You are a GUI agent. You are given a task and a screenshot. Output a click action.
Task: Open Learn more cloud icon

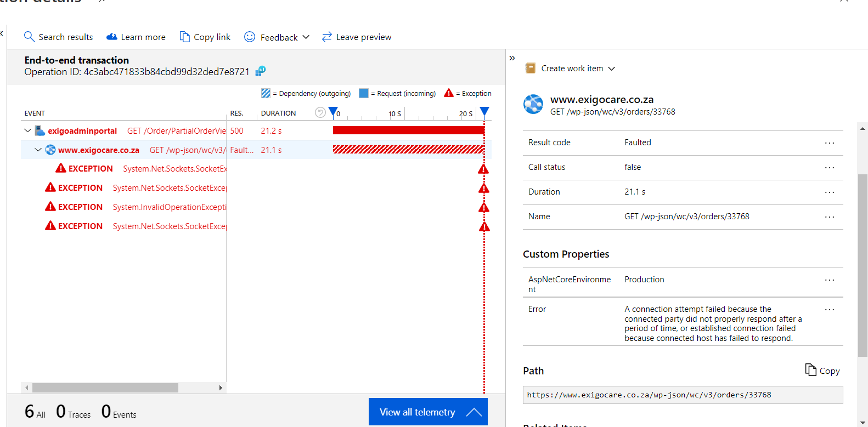(x=112, y=37)
